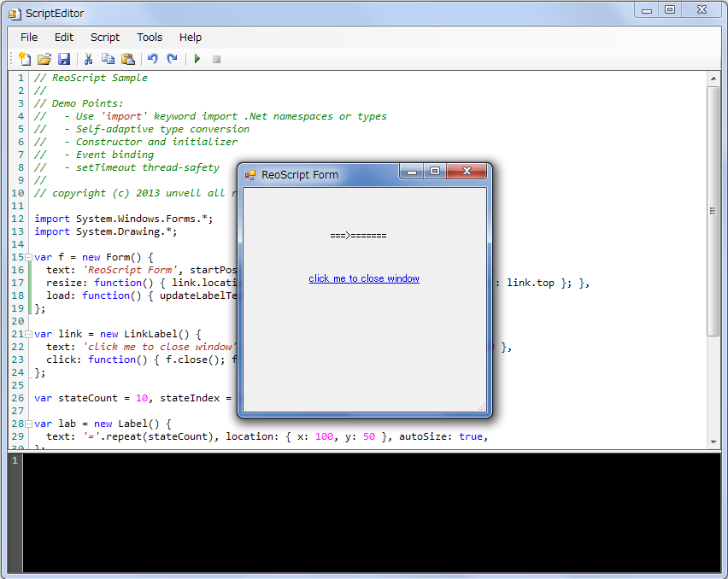The image size is (728, 579).
Task: Paste clipboard using toolbar paste icon
Action: 127,59
